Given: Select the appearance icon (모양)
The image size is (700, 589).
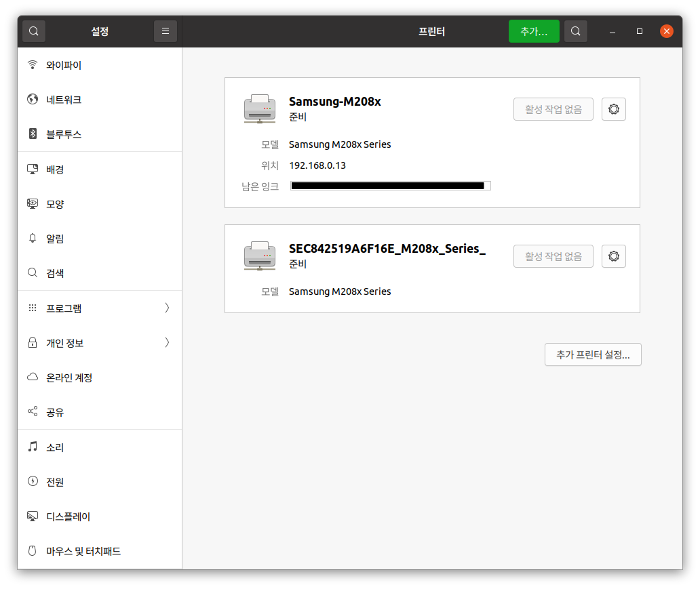Looking at the screenshot, I should point(33,204).
